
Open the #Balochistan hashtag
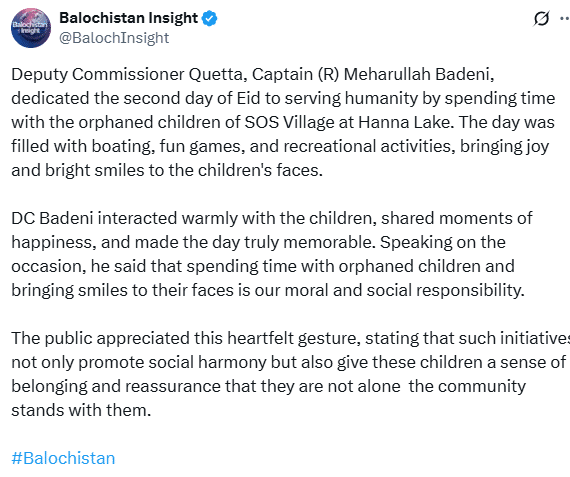point(63,458)
